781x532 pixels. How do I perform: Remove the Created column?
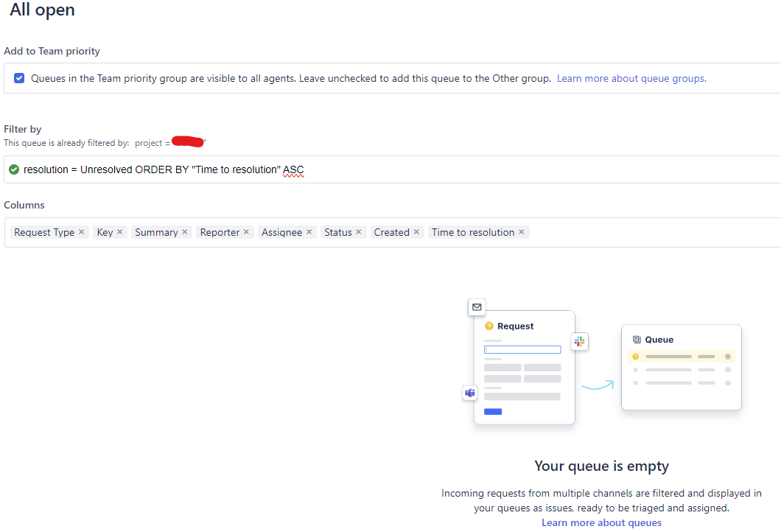pyautogui.click(x=416, y=232)
